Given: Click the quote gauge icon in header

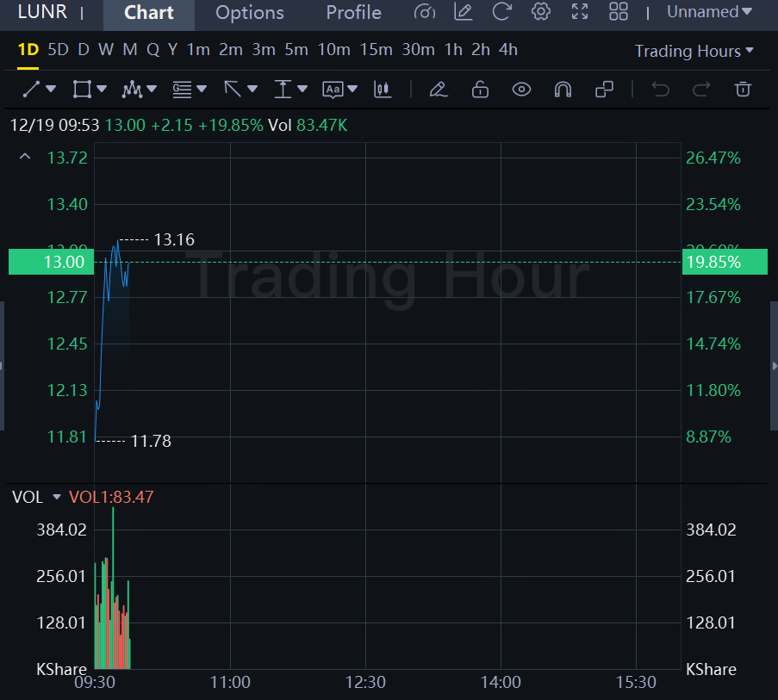Looking at the screenshot, I should (424, 12).
